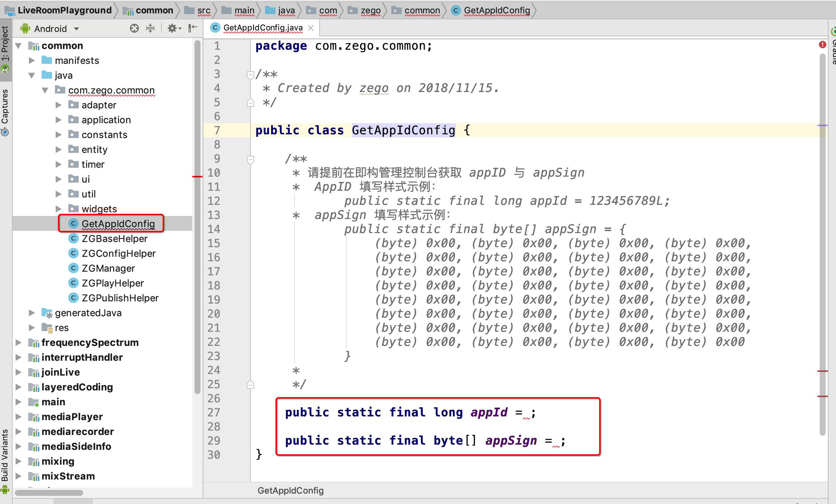
Task: Place cursor on appSign declaration line
Action: coord(425,441)
